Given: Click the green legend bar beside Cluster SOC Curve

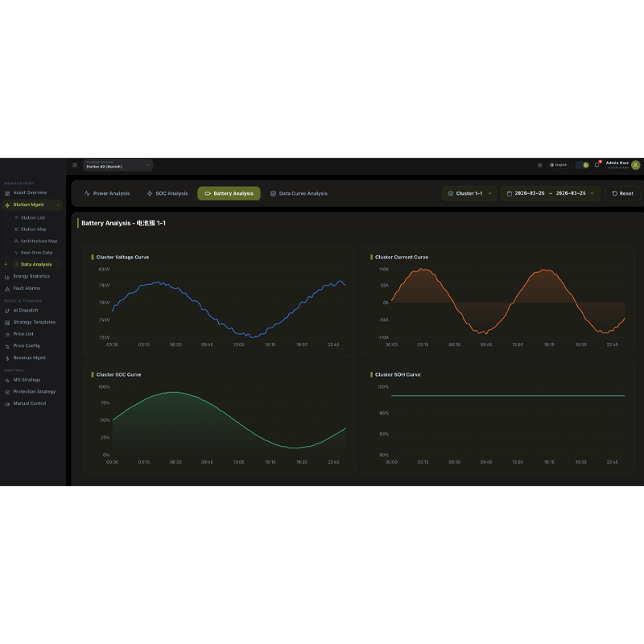Looking at the screenshot, I should pos(91,374).
